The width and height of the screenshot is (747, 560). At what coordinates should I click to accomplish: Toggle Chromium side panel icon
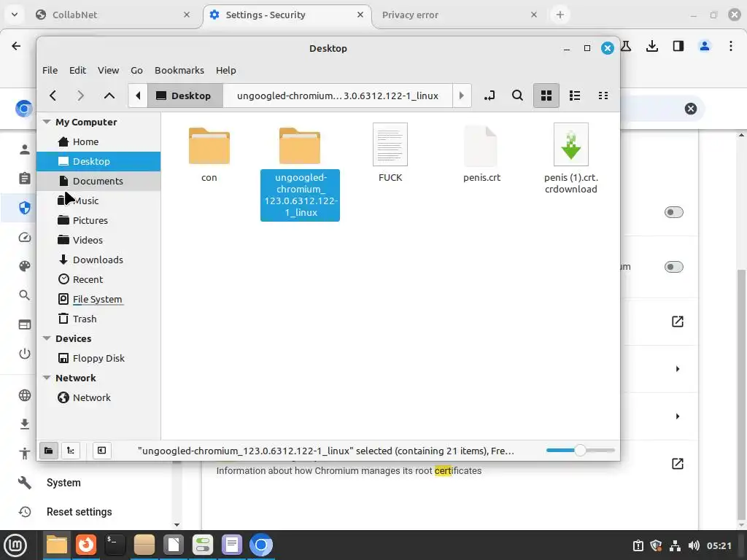678,46
